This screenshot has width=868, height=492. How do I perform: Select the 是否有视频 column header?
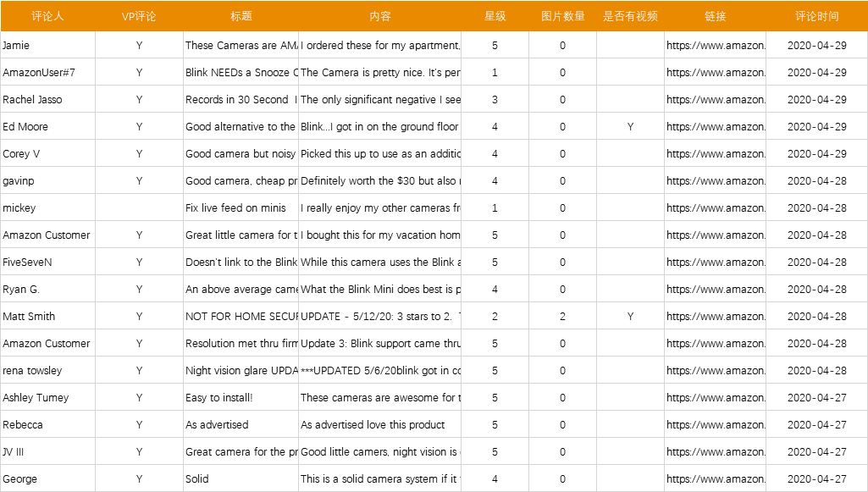tap(630, 16)
